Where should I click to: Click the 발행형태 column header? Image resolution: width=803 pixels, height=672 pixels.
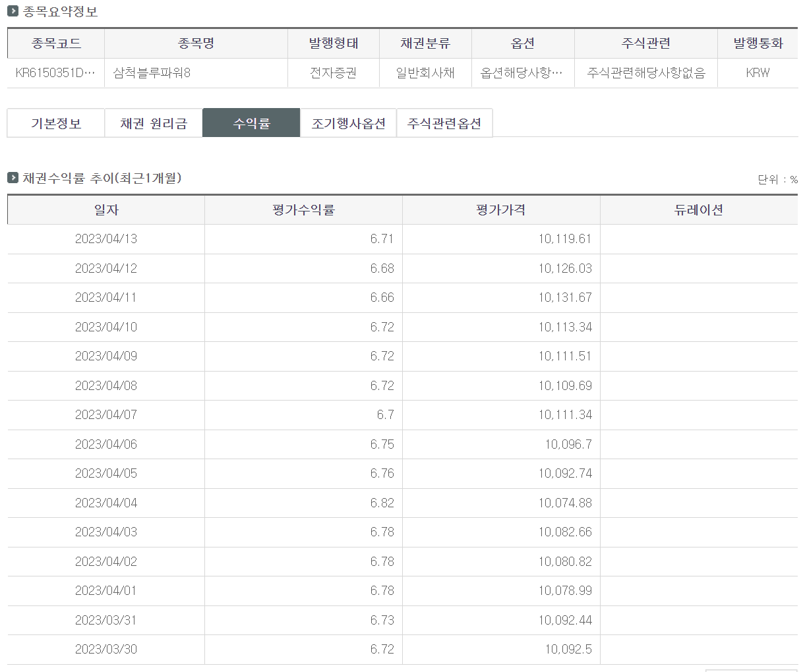[334, 43]
